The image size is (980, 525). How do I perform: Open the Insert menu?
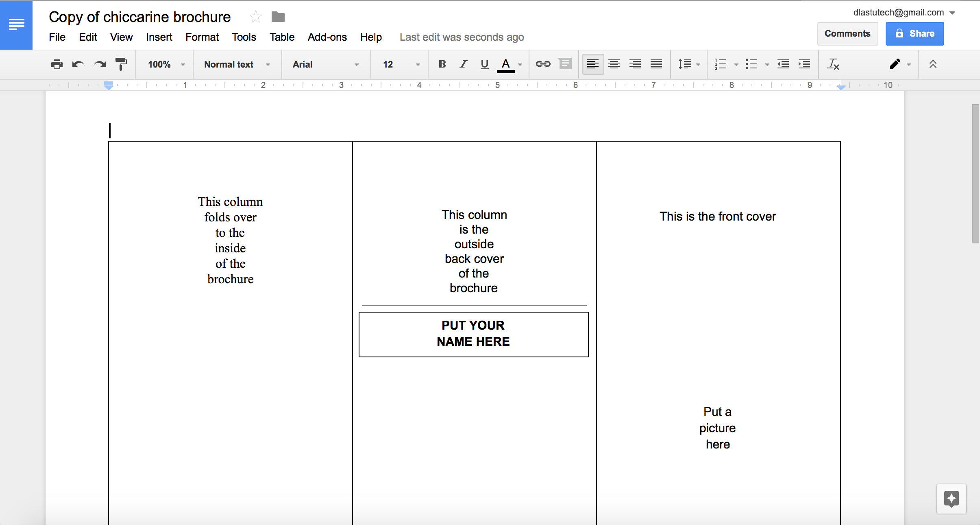pos(157,37)
